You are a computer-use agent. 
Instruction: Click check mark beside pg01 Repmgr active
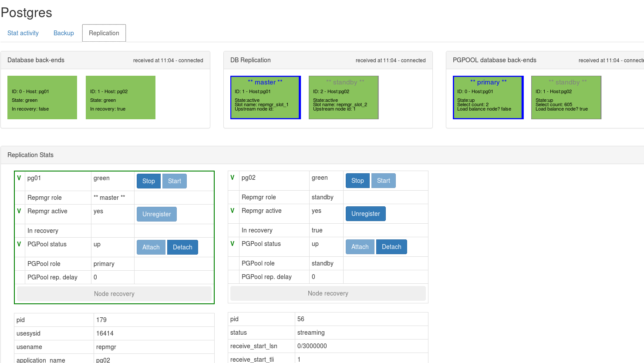(x=19, y=211)
